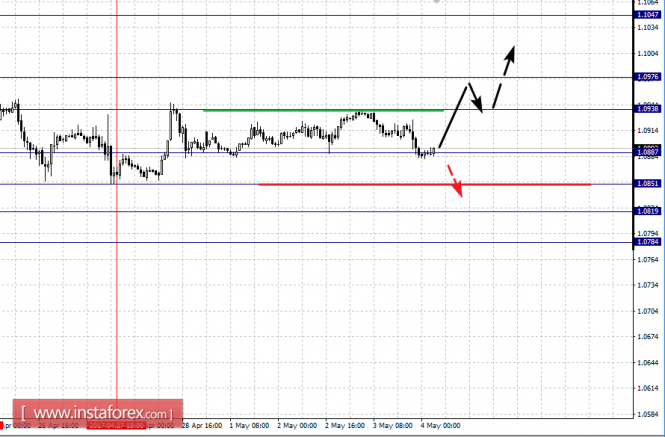Select the 1.0887 current price tag
Image resolution: width=665 pixels, height=437 pixels.
647,152
